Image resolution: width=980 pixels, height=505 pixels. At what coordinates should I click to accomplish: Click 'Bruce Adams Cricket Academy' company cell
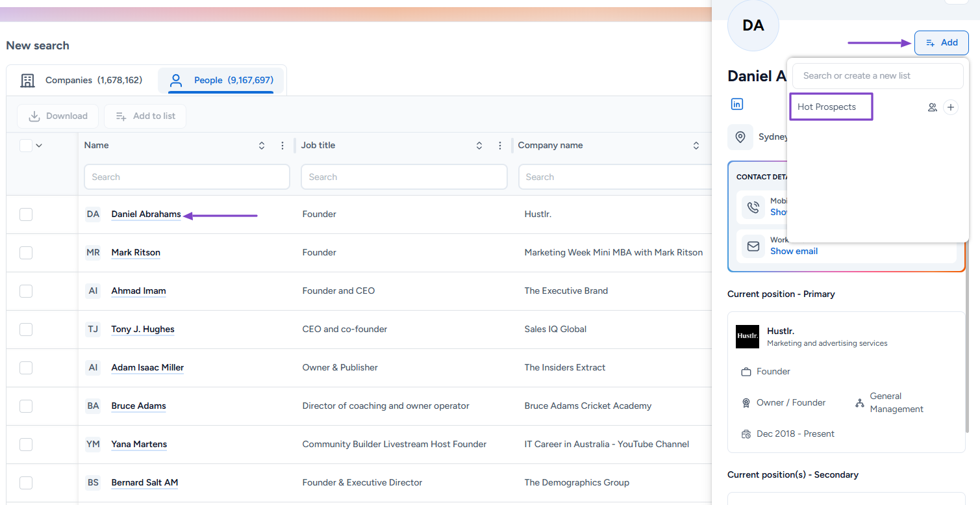[x=588, y=406]
